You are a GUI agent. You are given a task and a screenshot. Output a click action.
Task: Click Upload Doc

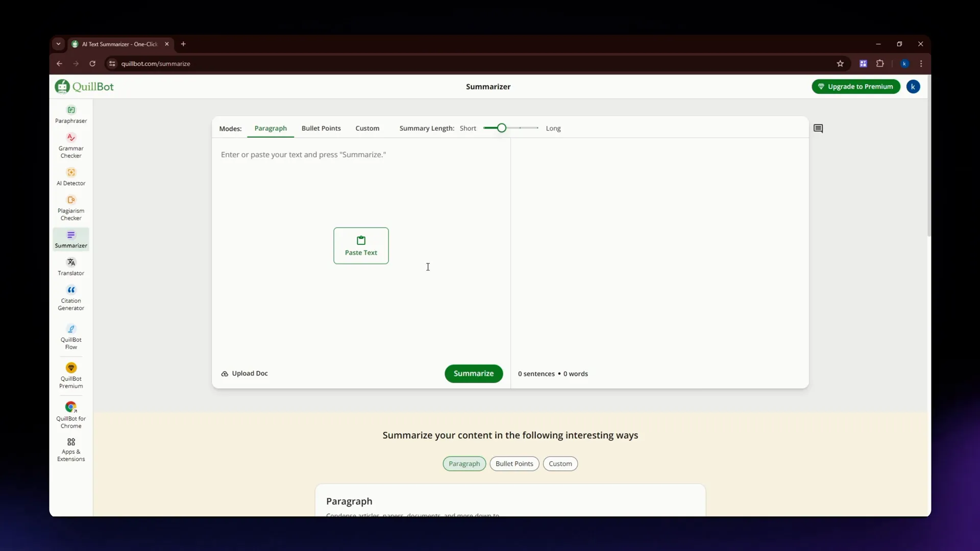(244, 373)
